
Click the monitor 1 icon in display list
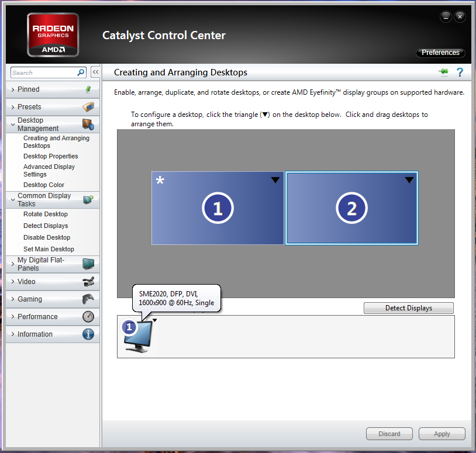click(x=138, y=336)
